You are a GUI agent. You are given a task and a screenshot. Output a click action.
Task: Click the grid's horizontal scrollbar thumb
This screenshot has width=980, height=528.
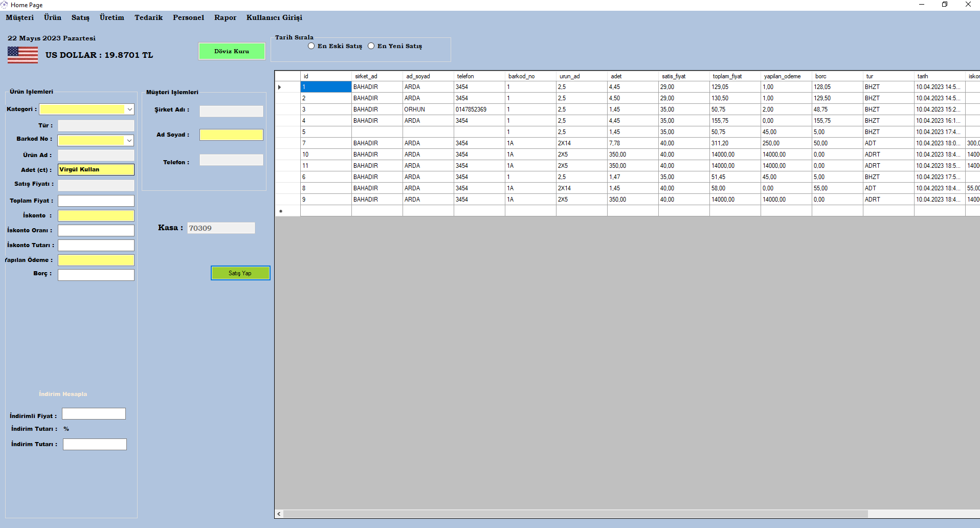click(575, 514)
